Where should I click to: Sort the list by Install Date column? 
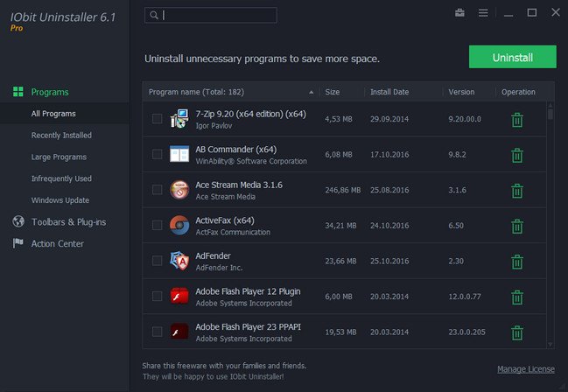tap(389, 92)
